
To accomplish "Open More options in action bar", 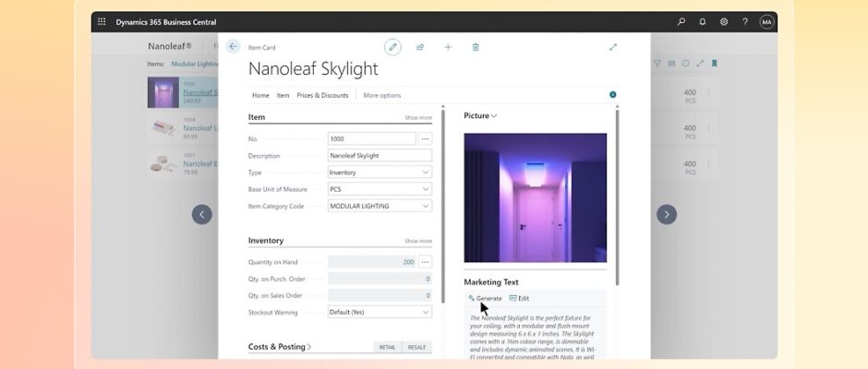I will tap(382, 95).
